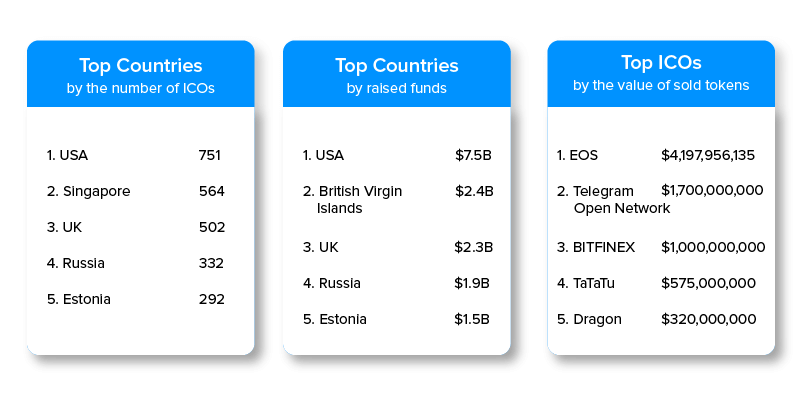Image resolution: width=801 pixels, height=402 pixels.
Task: Click the 'Top ICOs' blue header
Action: pyautogui.click(x=660, y=75)
